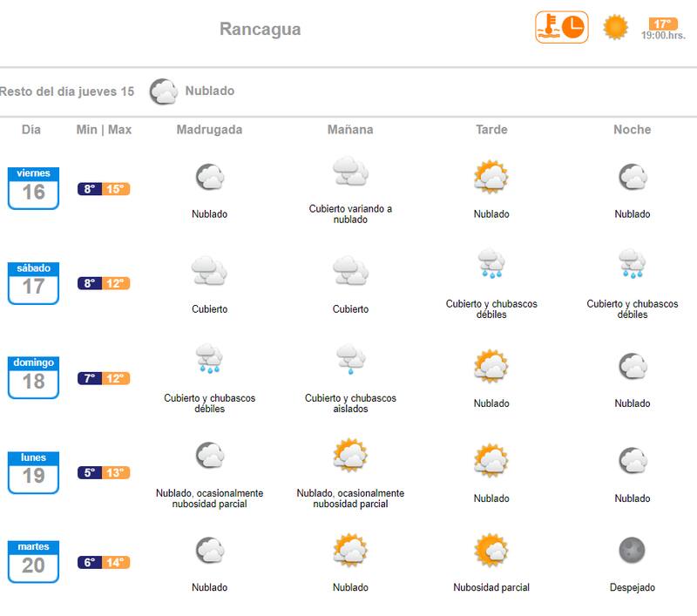The height and width of the screenshot is (616, 697).
Task: Click the Min | Max column header
Action: click(x=104, y=130)
